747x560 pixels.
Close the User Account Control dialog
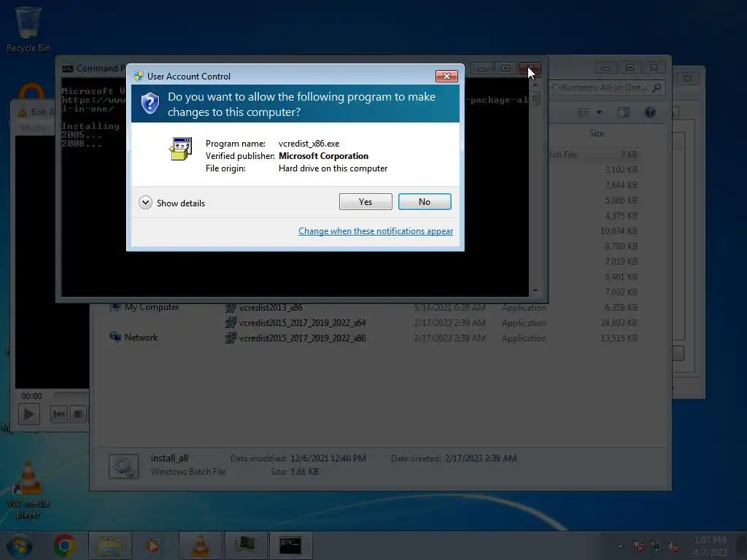click(x=446, y=76)
